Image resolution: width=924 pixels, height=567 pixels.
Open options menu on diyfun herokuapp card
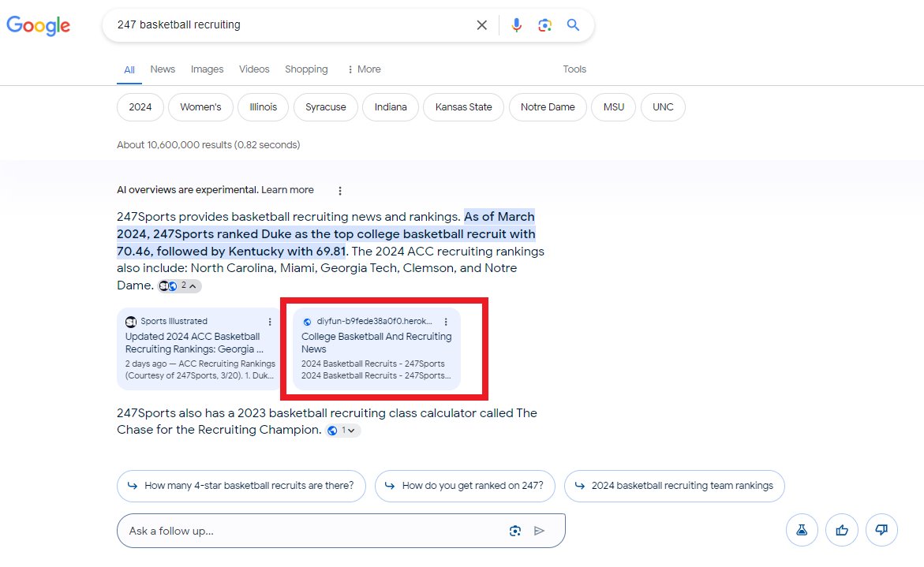pyautogui.click(x=446, y=322)
